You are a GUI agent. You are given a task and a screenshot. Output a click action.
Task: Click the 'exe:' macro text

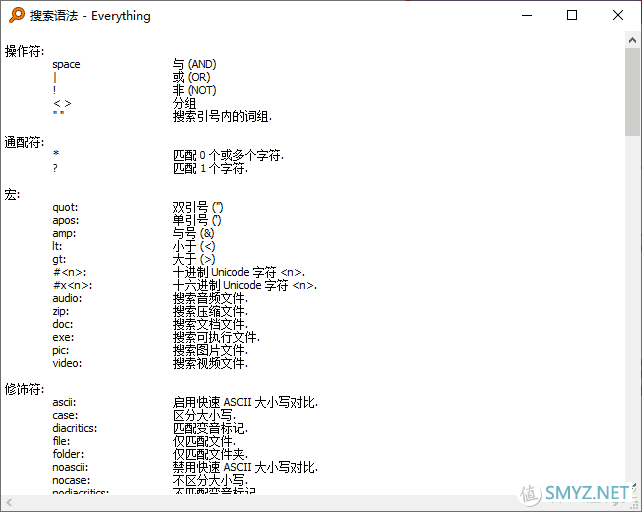(x=63, y=338)
